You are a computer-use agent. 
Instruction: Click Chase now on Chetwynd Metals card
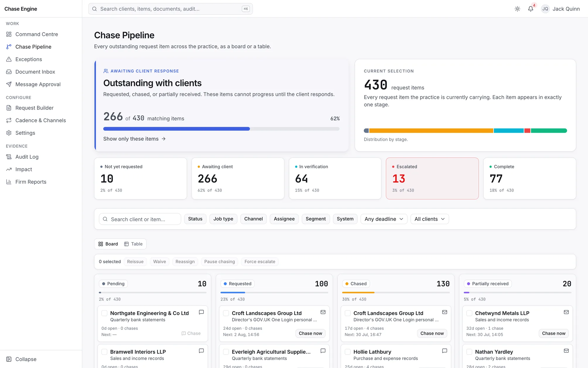554,333
